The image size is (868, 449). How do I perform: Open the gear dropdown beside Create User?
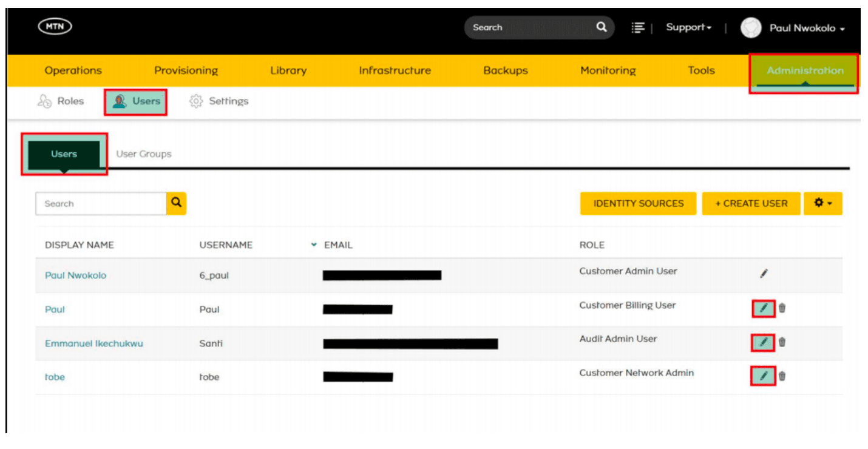point(822,203)
